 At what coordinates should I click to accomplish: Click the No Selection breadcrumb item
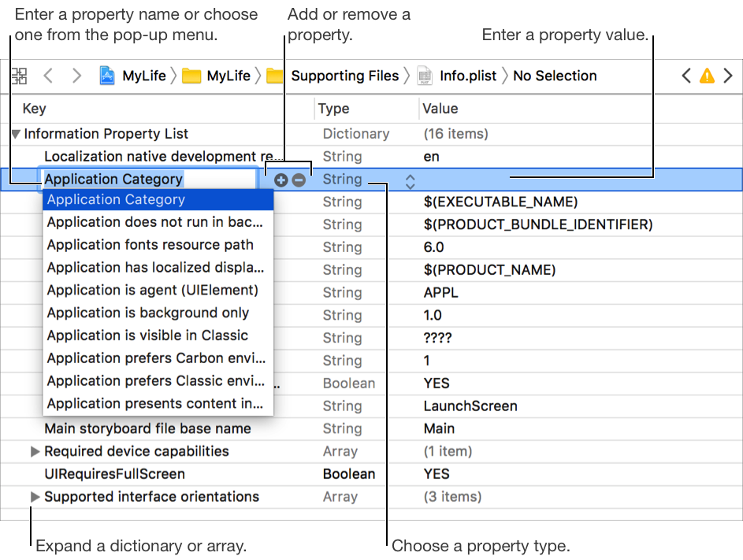[555, 76]
